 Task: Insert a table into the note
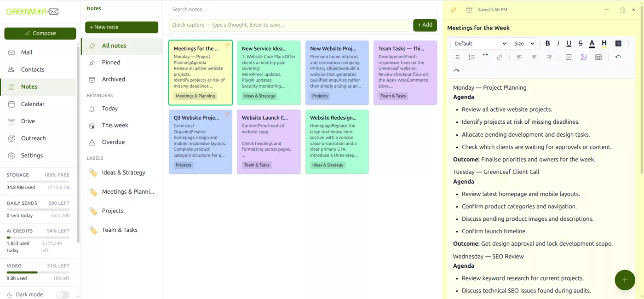598,57
